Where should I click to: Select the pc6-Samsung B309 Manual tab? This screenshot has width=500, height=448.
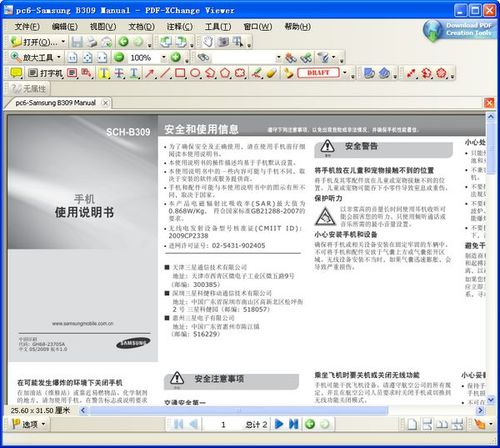(x=56, y=103)
